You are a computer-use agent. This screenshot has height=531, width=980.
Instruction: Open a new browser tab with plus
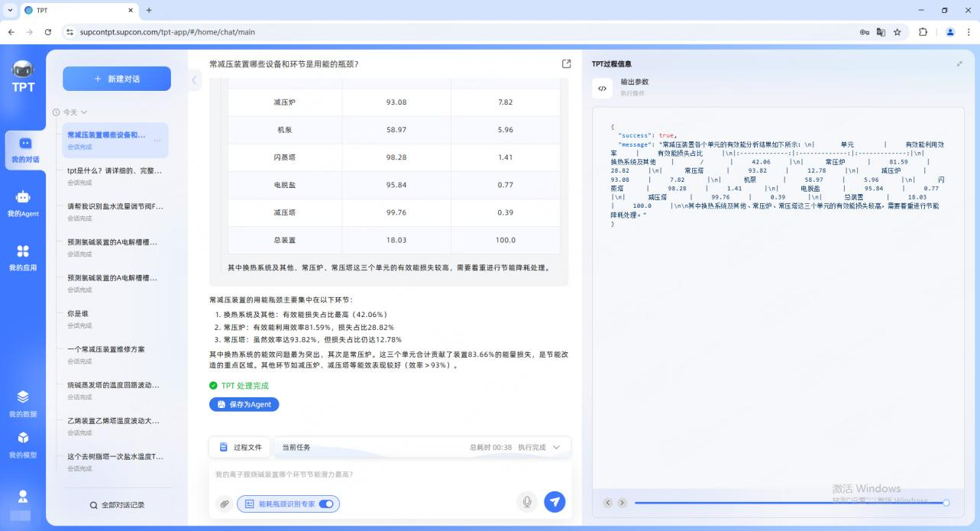coord(149,10)
